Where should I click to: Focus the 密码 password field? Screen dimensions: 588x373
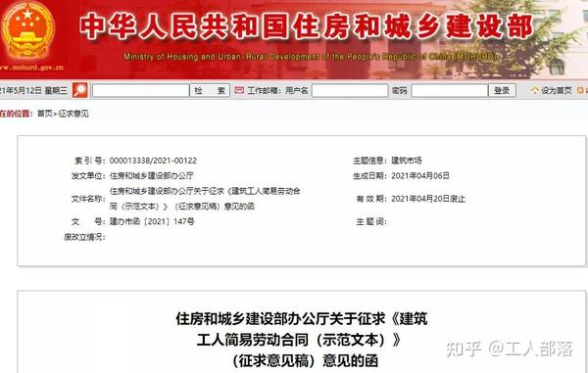(x=449, y=90)
